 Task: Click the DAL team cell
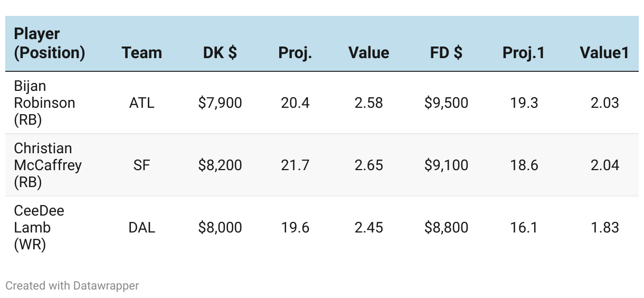pyautogui.click(x=141, y=227)
